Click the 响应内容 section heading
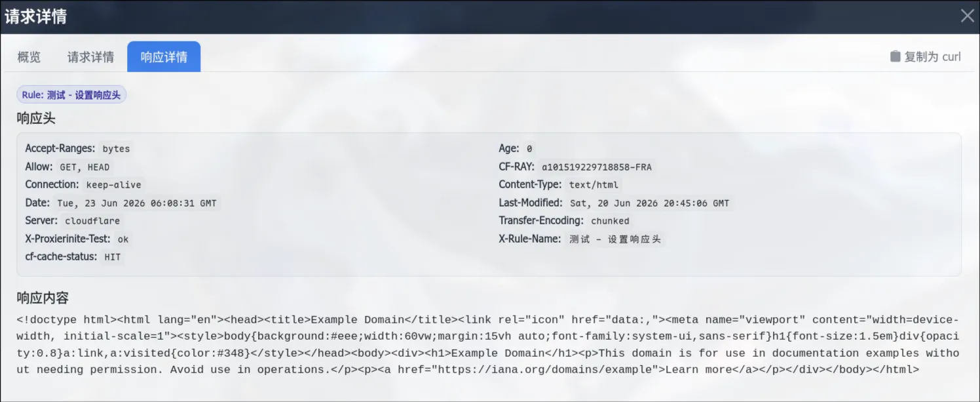 (x=43, y=298)
